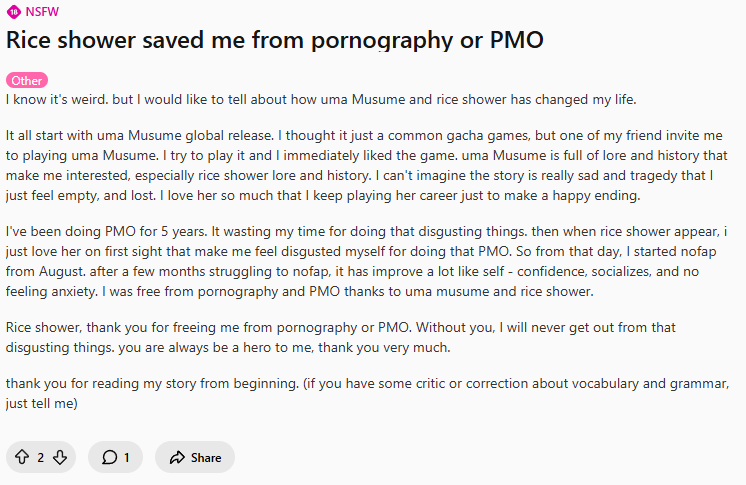The width and height of the screenshot is (746, 485).
Task: Upvote the Rice shower post
Action: 22,457
